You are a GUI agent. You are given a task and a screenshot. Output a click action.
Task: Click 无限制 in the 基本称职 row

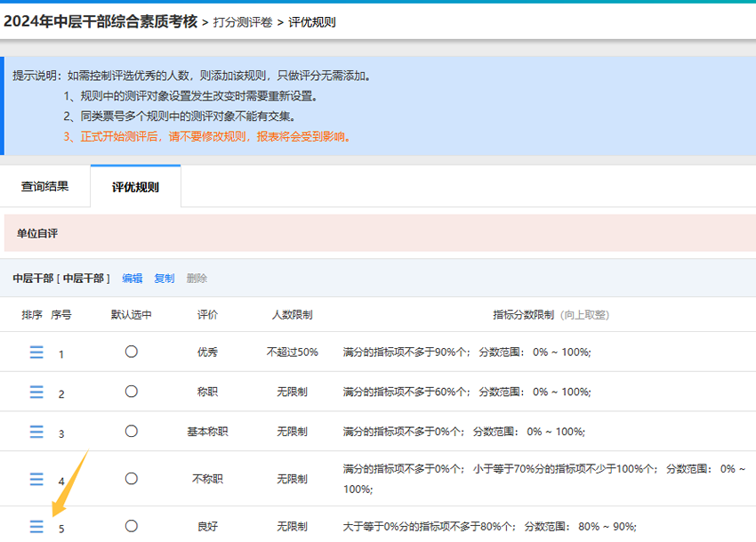[x=293, y=432]
